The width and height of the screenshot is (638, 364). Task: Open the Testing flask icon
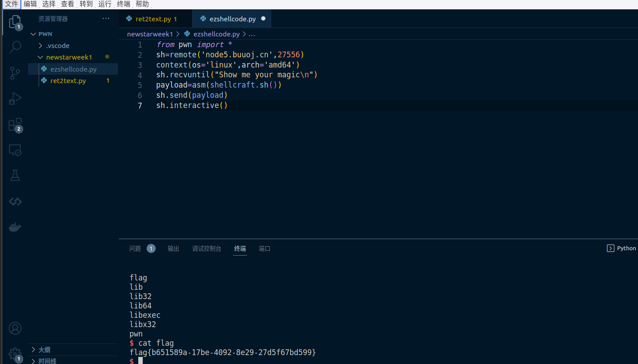pyautogui.click(x=15, y=175)
